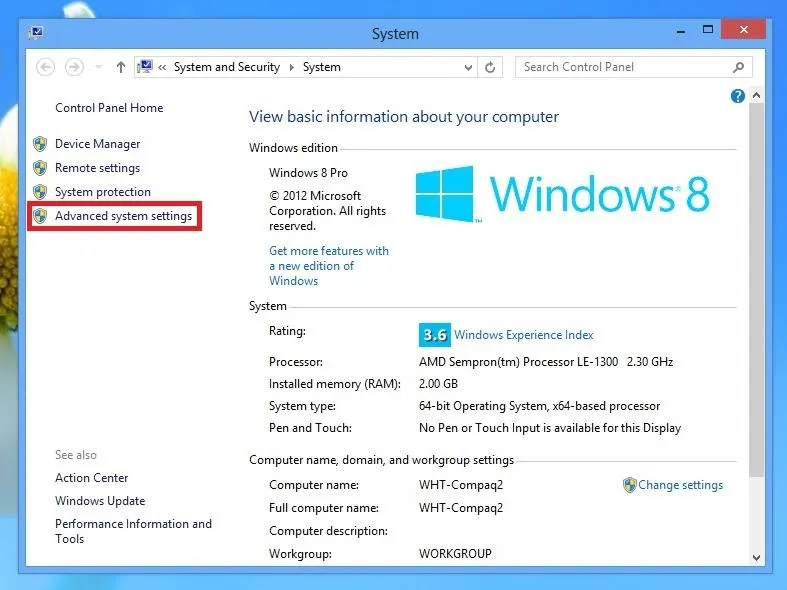Go up one level with Up arrow
This screenshot has height=590, width=787.
click(x=120, y=67)
